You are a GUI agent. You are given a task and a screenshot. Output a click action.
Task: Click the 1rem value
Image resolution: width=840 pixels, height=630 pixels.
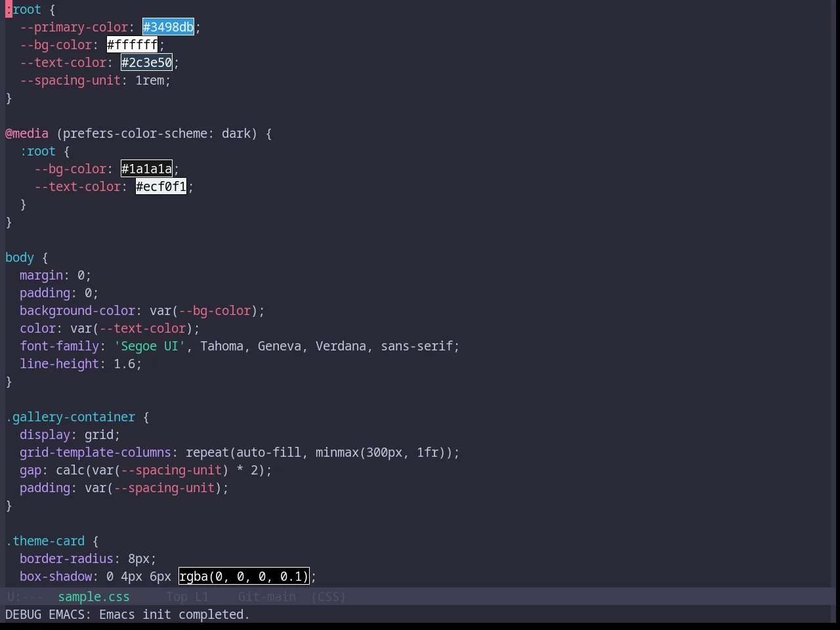tap(150, 80)
